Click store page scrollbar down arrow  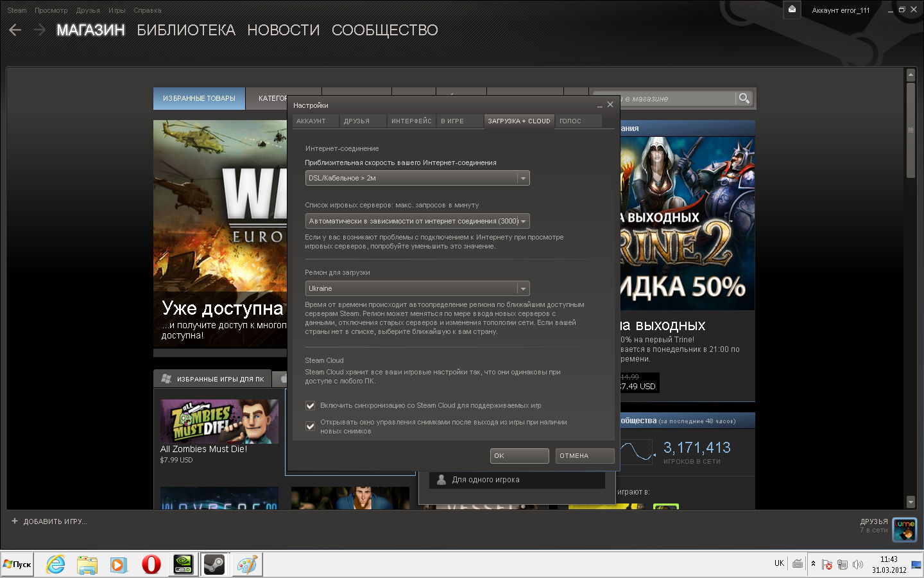click(x=911, y=502)
